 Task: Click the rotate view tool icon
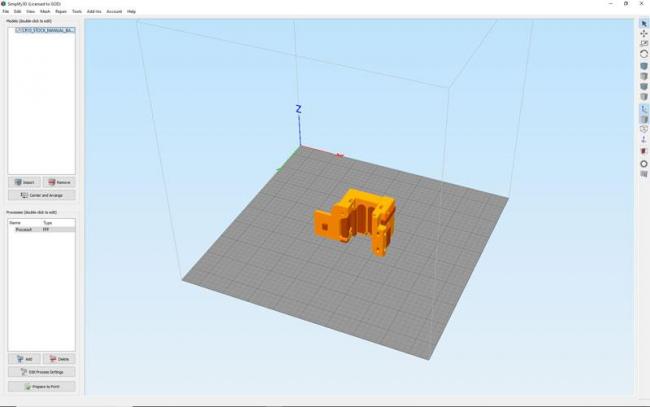click(643, 54)
